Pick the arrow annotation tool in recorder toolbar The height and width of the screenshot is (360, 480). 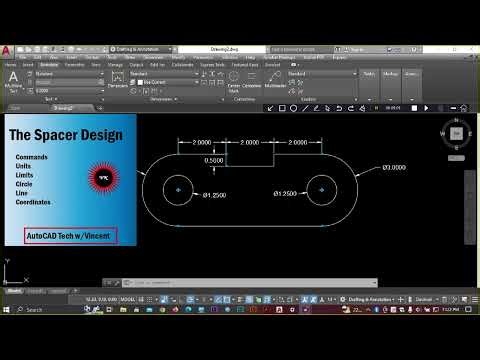click(271, 108)
